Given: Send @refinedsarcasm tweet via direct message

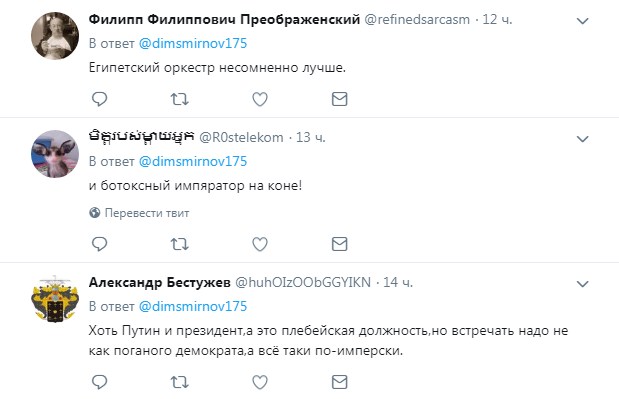Looking at the screenshot, I should (340, 99).
